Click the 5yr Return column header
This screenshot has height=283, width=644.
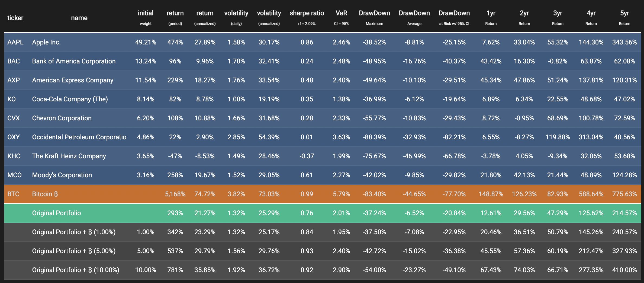click(624, 18)
